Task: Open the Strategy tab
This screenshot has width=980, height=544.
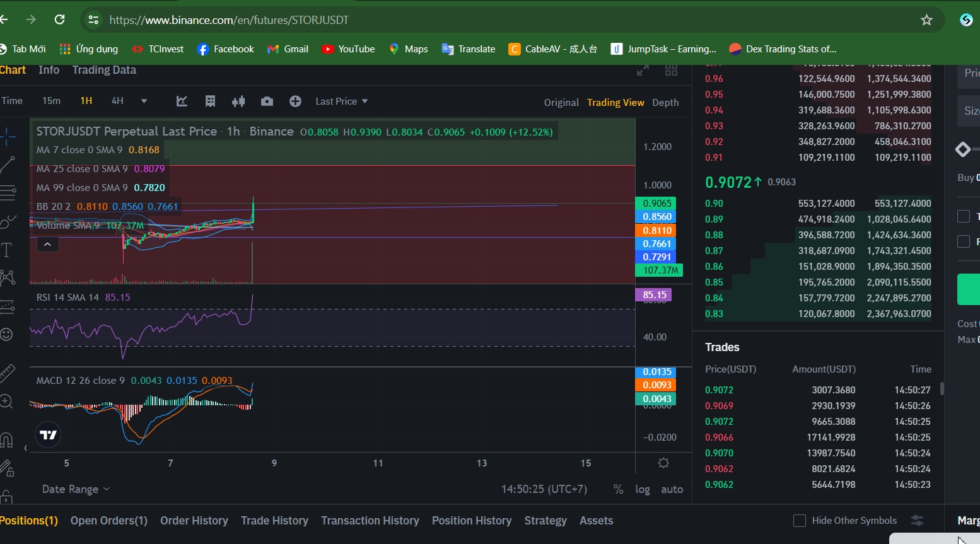Action: [x=545, y=521]
